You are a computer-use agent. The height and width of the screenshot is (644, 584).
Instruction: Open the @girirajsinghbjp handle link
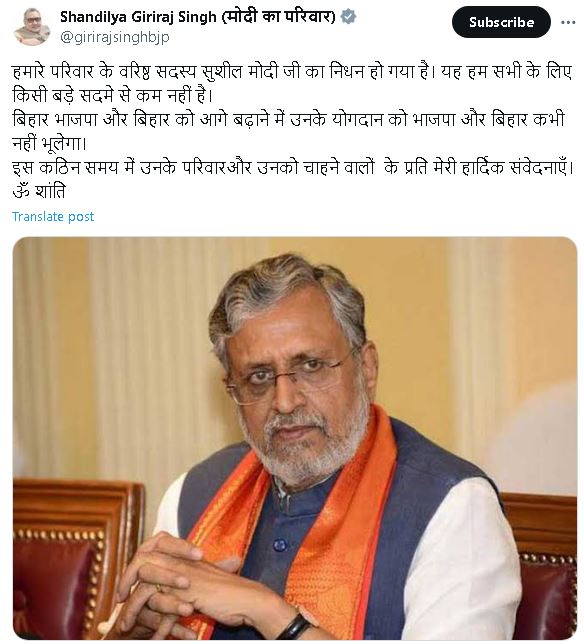(115, 37)
